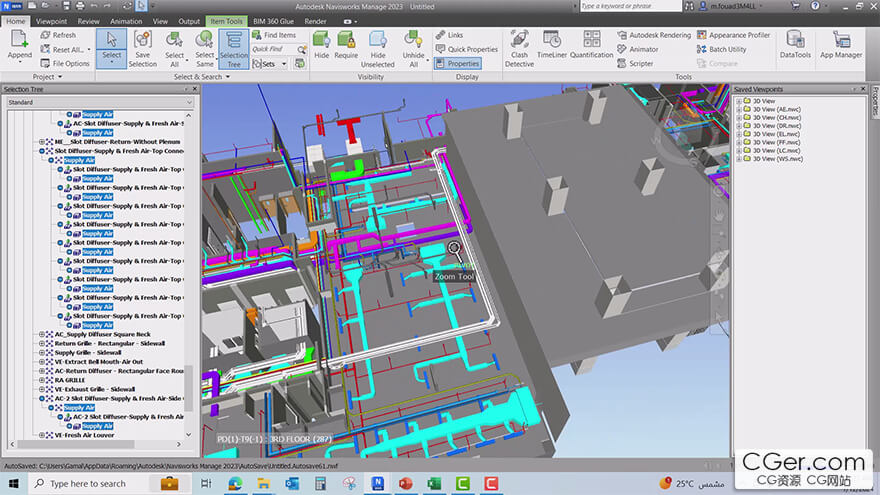
Task: Open the docked Properties side tab
Action: (874, 101)
